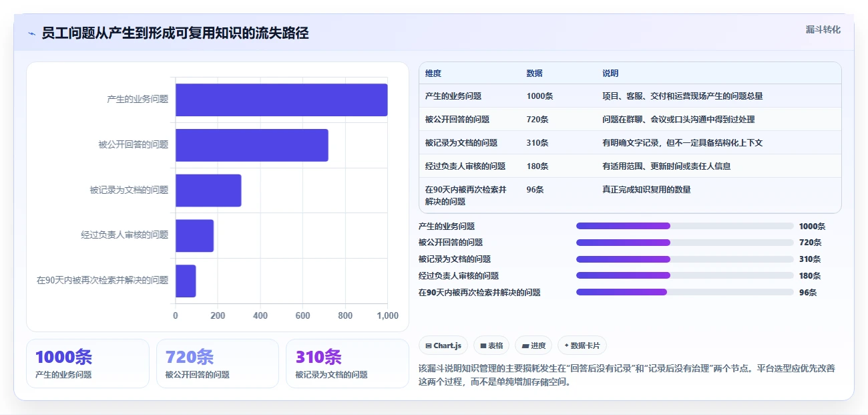Click y-axis label 经过负责人审核的问题 in chart

(125, 235)
